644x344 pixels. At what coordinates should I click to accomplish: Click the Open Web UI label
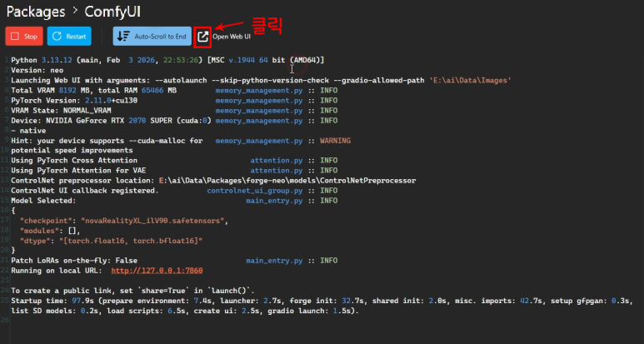(232, 37)
